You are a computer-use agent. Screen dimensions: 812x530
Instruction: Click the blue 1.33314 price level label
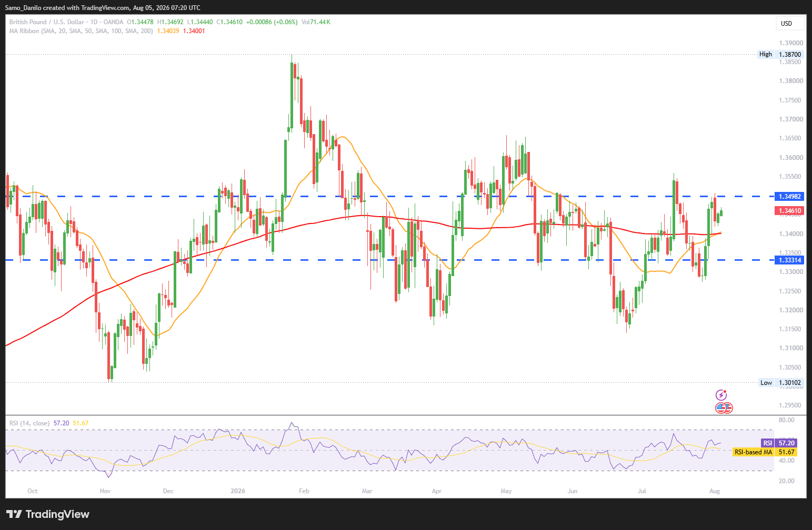click(790, 260)
